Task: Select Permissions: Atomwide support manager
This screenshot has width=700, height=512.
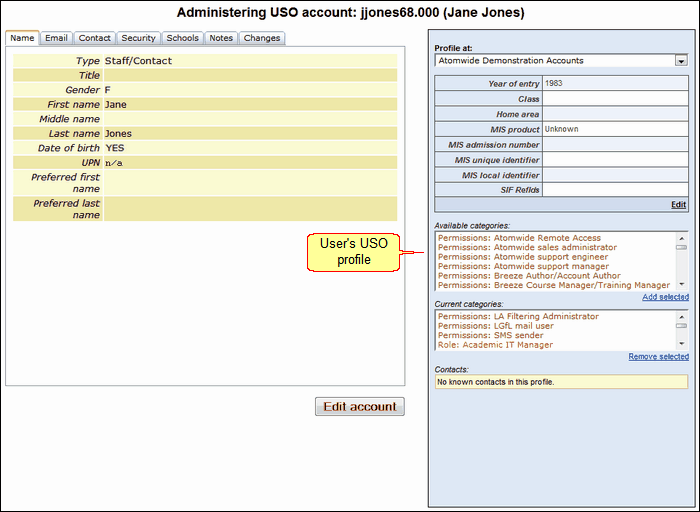Action: (x=523, y=266)
